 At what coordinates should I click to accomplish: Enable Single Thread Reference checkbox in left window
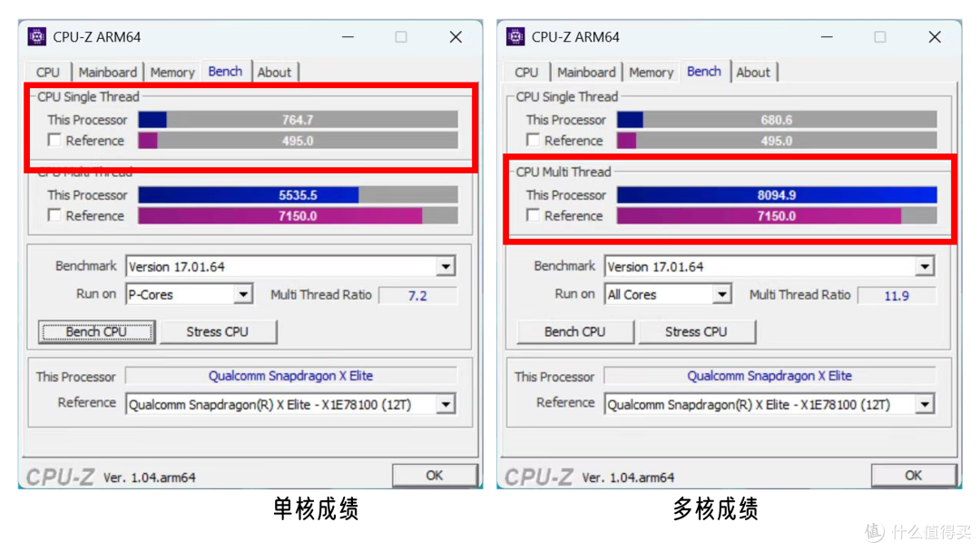point(54,140)
